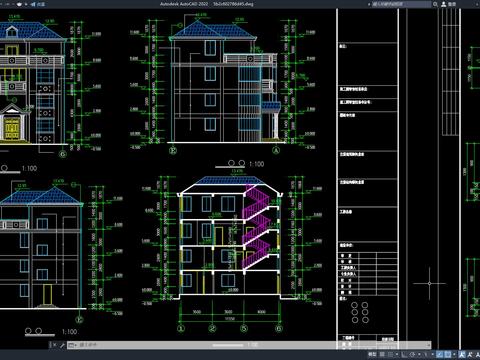Expand the Quick Access toolbar dropdown arrow

tap(26, 4)
